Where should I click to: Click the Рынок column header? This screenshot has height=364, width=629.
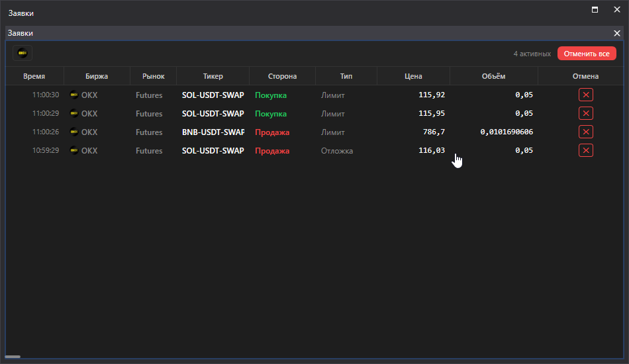click(x=153, y=76)
